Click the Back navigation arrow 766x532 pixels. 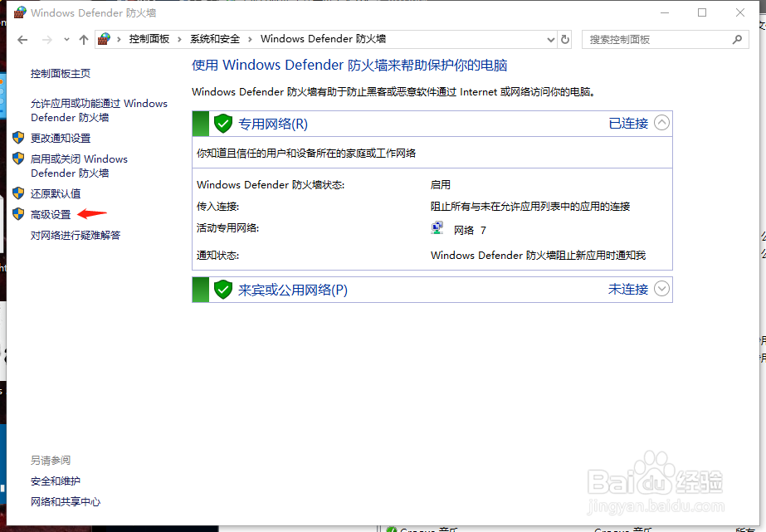coord(22,40)
